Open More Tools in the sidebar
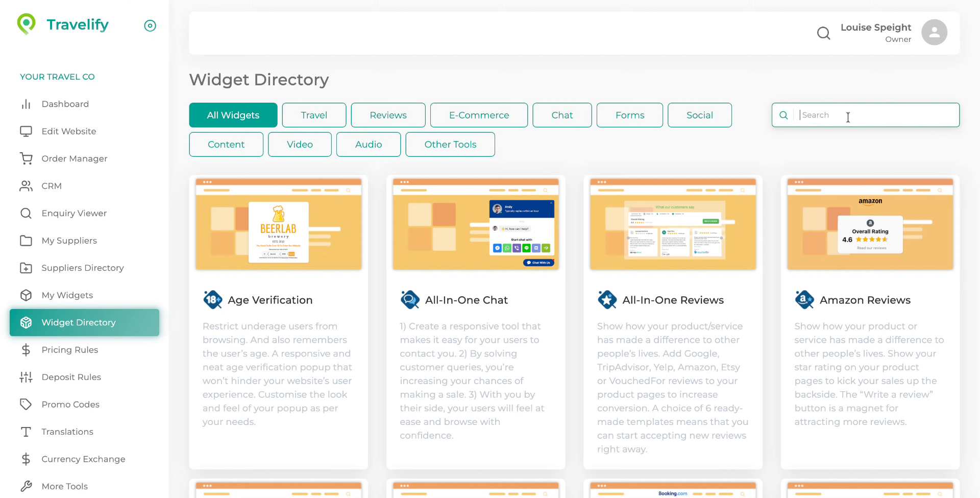980x498 pixels. point(64,486)
